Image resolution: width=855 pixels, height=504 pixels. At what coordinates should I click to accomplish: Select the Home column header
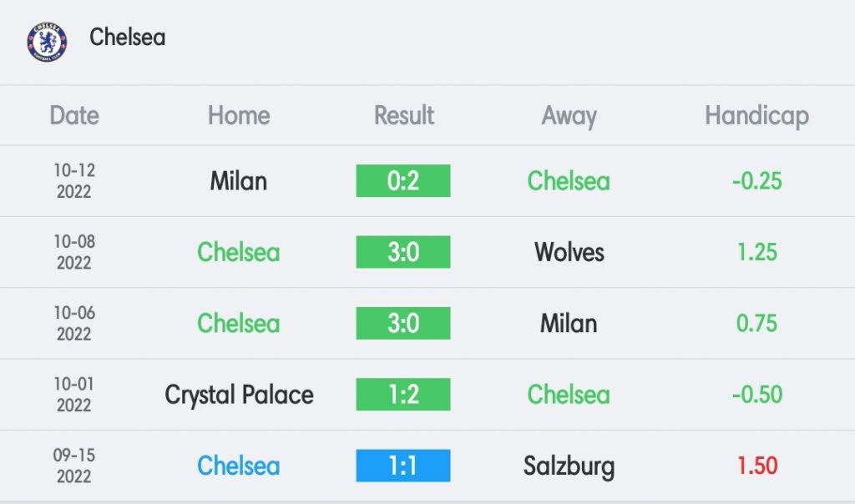239,115
